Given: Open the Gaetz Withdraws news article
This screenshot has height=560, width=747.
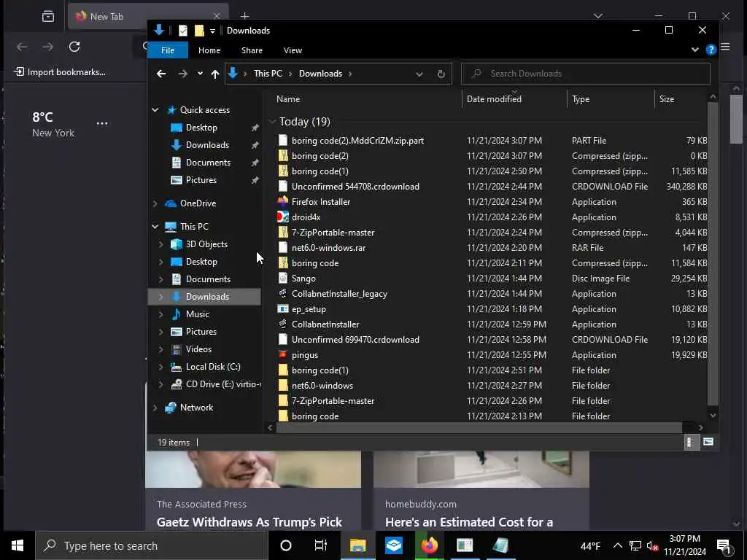Looking at the screenshot, I should (249, 522).
